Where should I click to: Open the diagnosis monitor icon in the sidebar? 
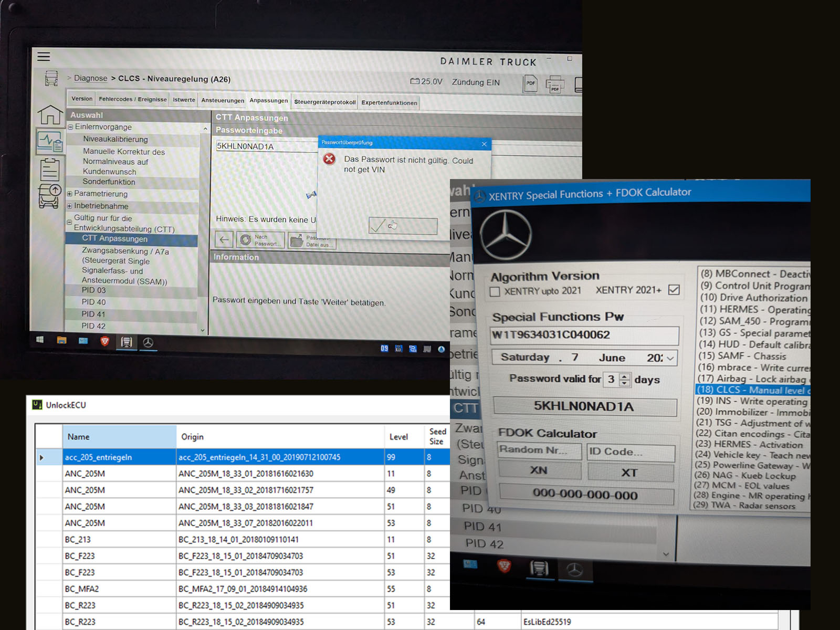tap(50, 142)
